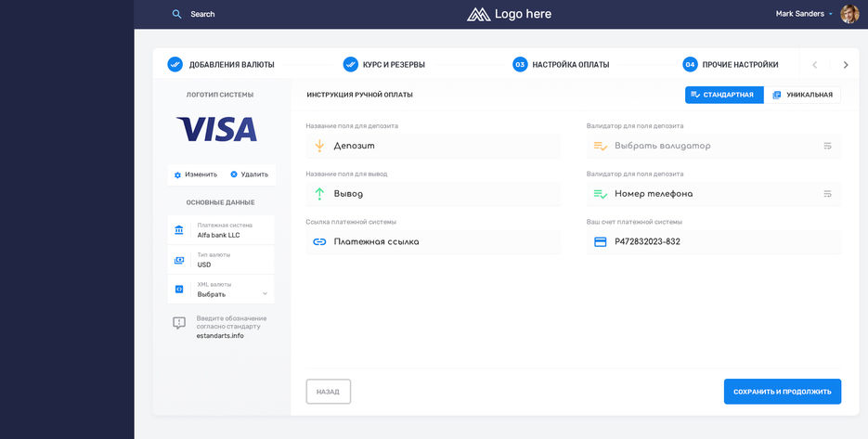Select the Стандартная instruction mode

[724, 95]
